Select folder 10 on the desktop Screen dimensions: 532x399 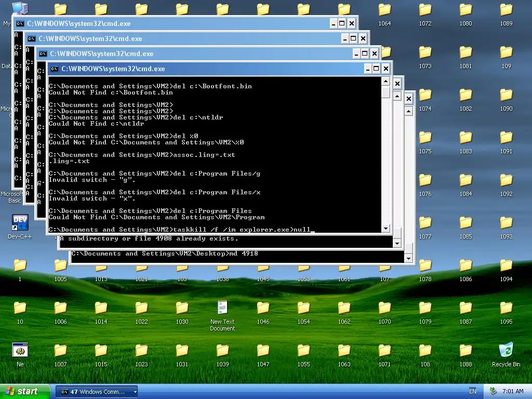(x=20, y=312)
